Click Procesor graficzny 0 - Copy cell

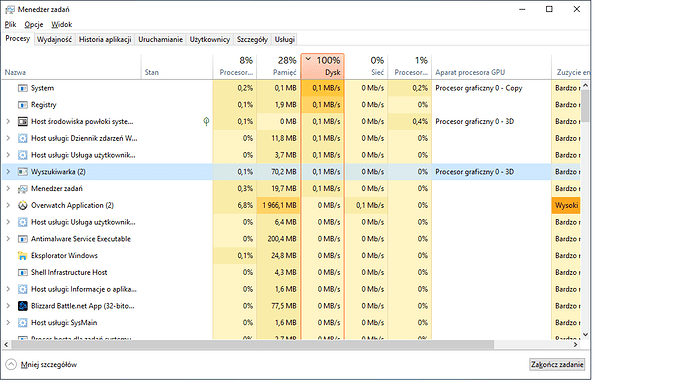pyautogui.click(x=491, y=88)
